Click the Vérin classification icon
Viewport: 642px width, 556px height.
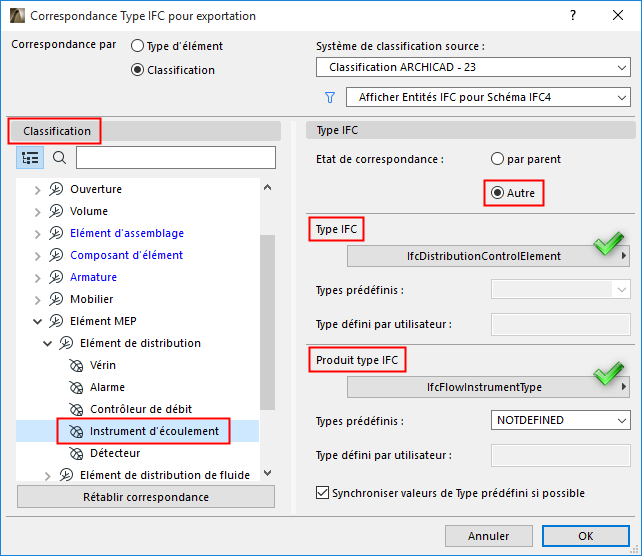[75, 365]
